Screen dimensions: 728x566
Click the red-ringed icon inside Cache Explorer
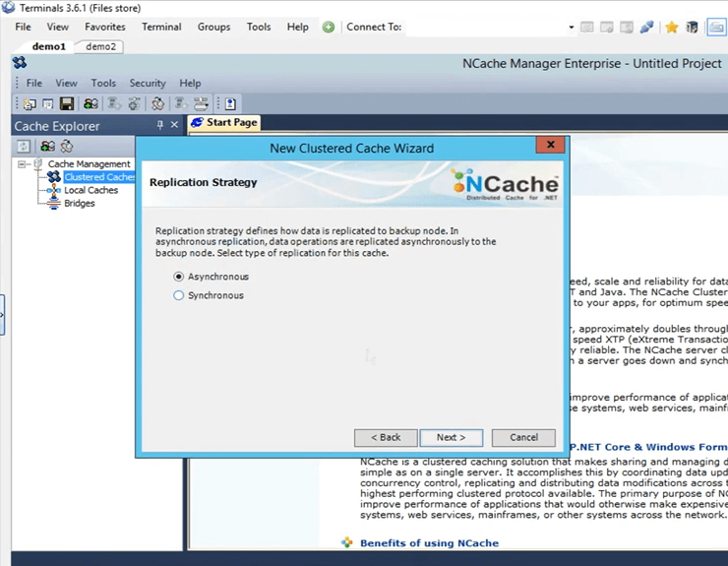pos(67,147)
